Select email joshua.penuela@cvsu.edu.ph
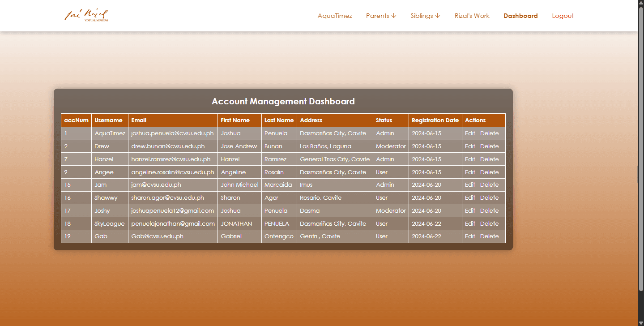This screenshot has width=644, height=326. tap(172, 133)
